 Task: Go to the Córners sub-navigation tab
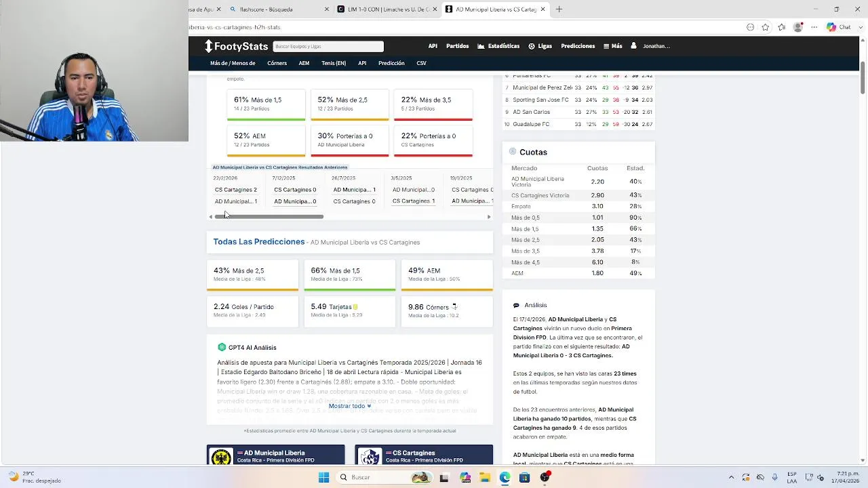(277, 63)
